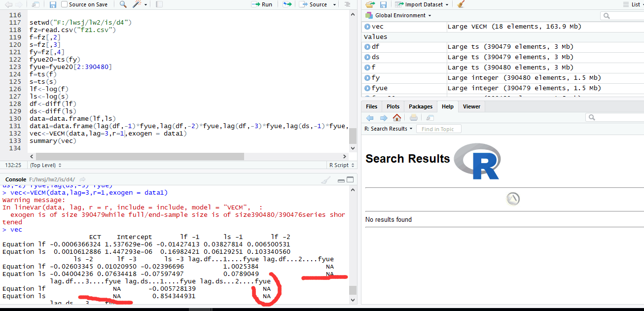Focus the Environment search field
Image resolution: width=644 pixels, height=311 pixels.
(x=623, y=16)
